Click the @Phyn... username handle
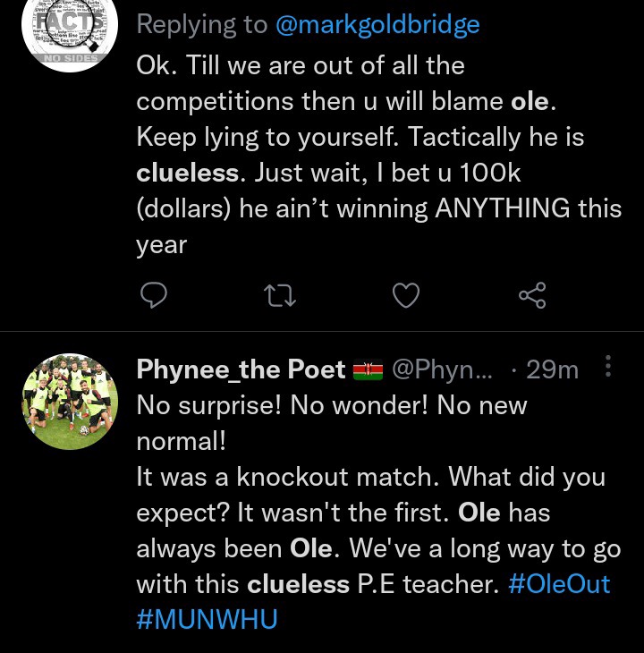Image resolution: width=644 pixels, height=653 pixels. tap(442, 369)
